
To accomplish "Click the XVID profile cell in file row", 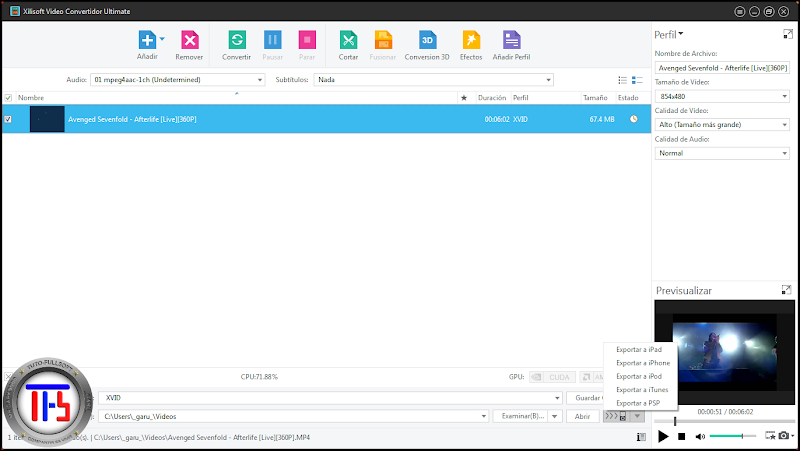I will [x=520, y=119].
